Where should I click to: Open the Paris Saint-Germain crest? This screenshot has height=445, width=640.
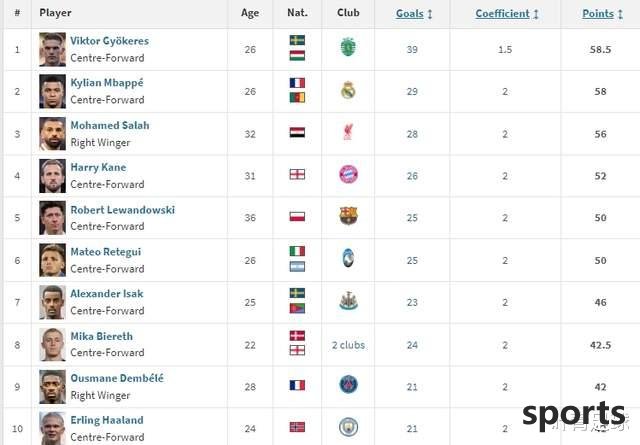tap(349, 385)
